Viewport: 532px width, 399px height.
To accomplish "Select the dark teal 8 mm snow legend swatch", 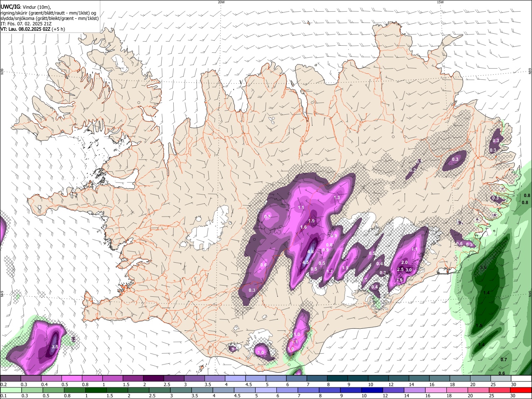I will click(337, 379).
